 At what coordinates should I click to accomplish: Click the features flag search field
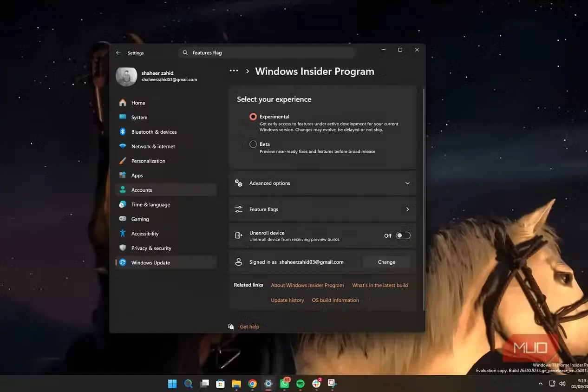pos(267,53)
